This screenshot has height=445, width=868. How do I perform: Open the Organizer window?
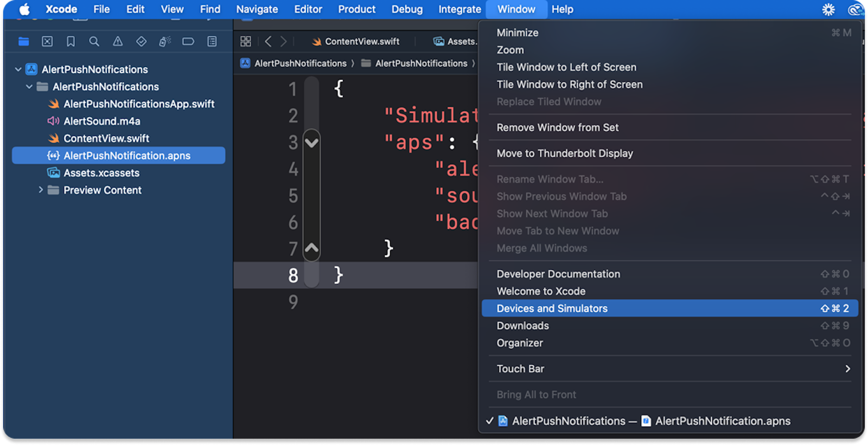click(670, 343)
